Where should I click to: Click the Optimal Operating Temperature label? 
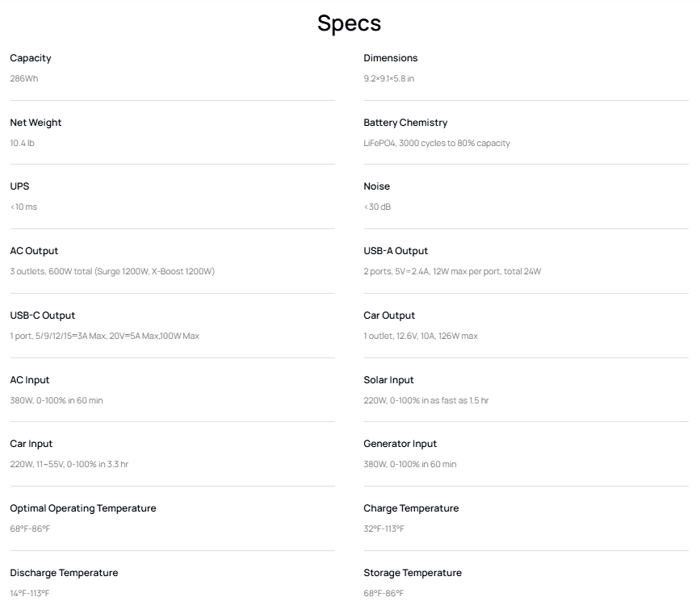coord(83,508)
